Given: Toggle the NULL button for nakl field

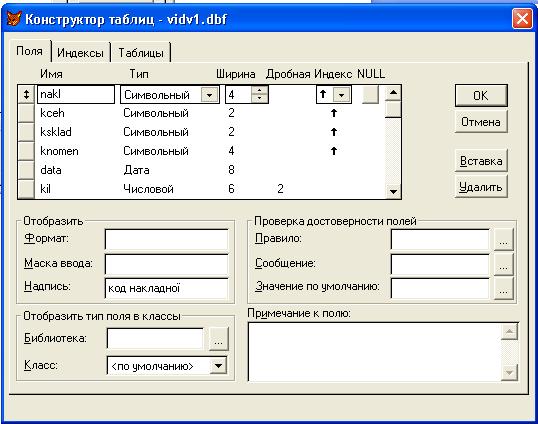Looking at the screenshot, I should tap(371, 94).
